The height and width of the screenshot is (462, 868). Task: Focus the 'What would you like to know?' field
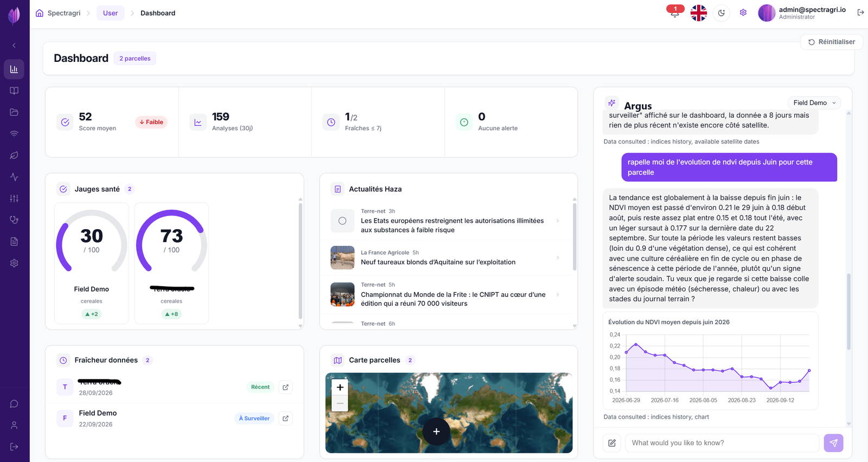pos(722,443)
